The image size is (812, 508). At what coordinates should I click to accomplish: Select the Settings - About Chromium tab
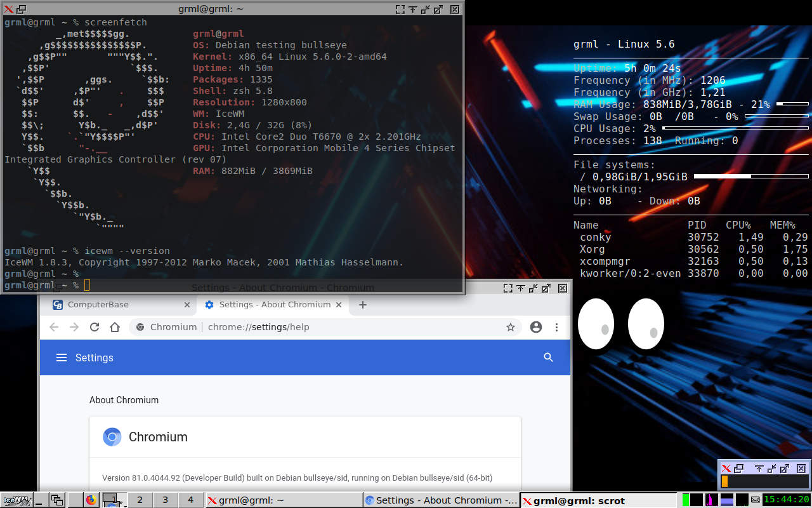pyautogui.click(x=273, y=305)
